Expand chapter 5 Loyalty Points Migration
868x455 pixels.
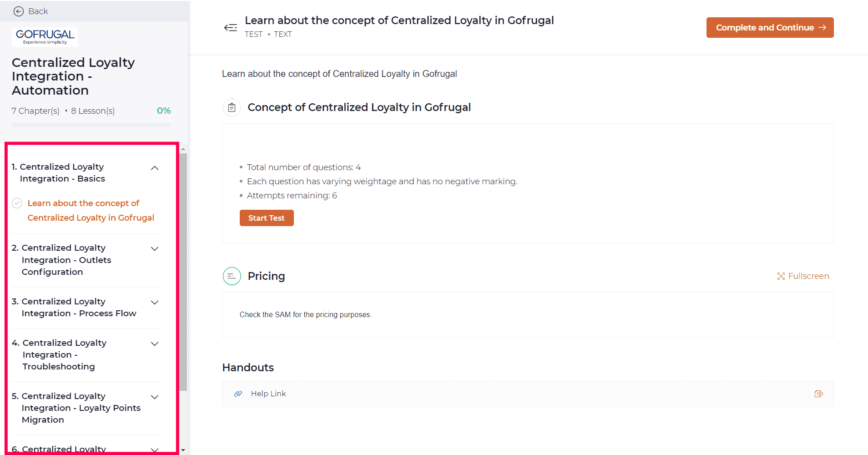point(155,397)
